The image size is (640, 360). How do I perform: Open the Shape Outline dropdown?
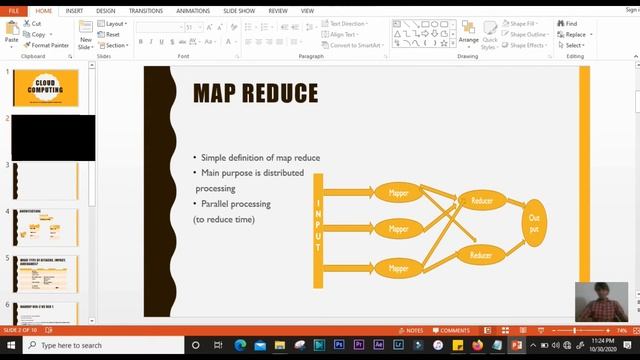click(525, 35)
